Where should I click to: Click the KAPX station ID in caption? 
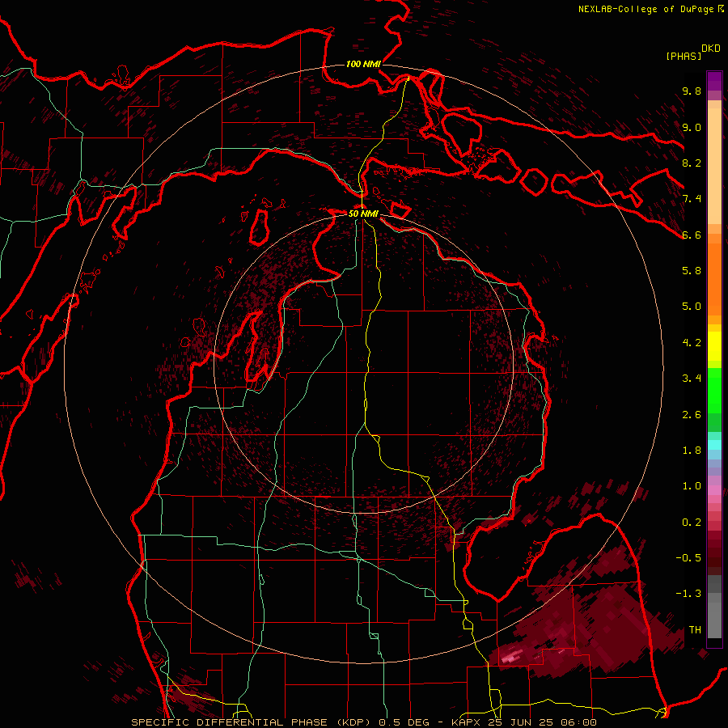click(x=466, y=722)
